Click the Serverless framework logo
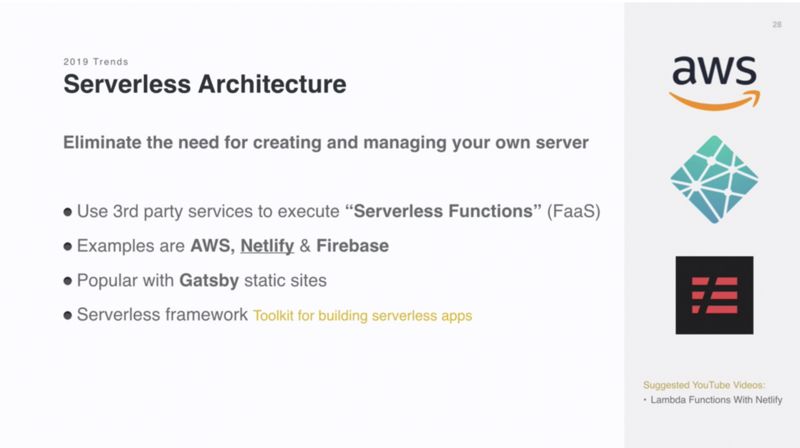 pyautogui.click(x=714, y=295)
